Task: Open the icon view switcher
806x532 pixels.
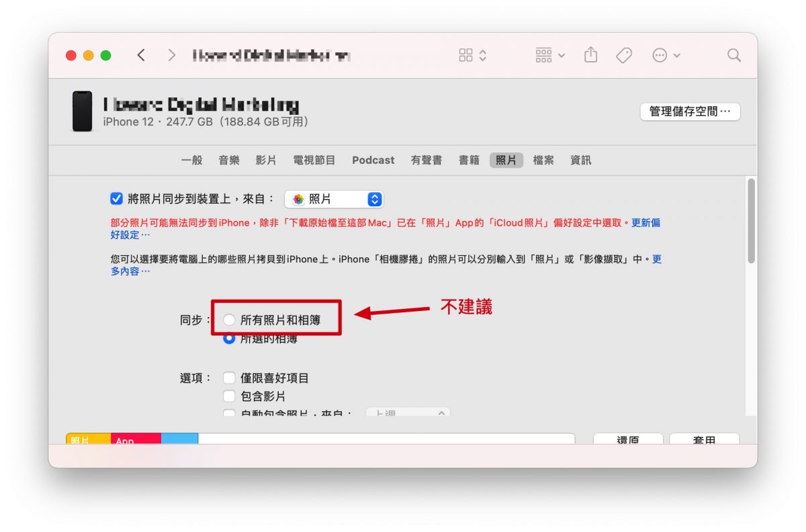Action: coord(472,55)
